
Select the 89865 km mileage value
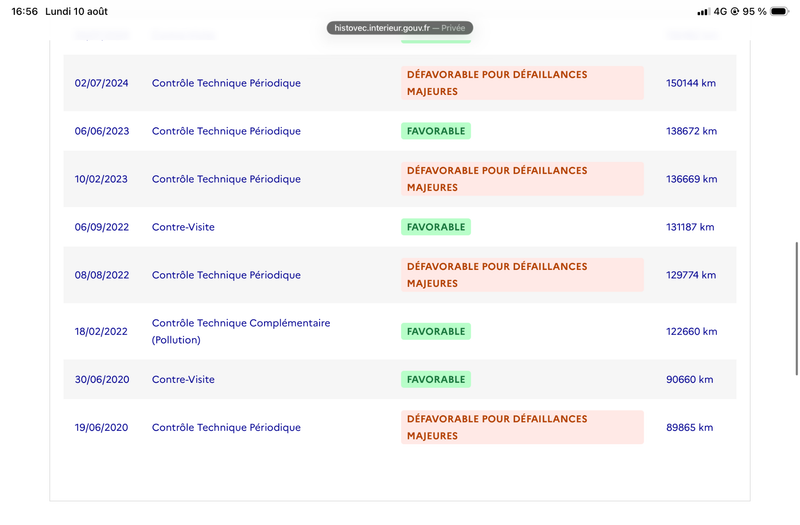(689, 428)
